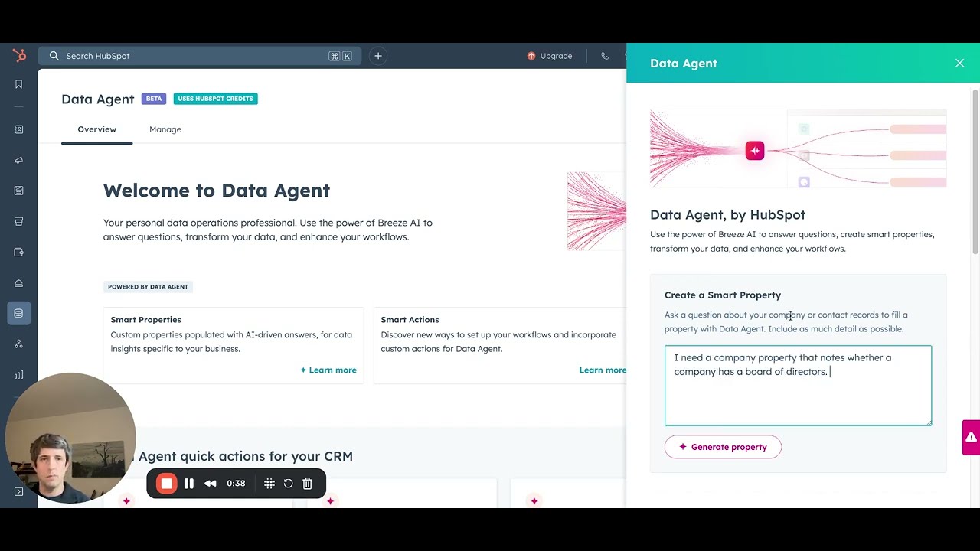This screenshot has width=980, height=551.
Task: Open the Marketing megaphone sidebar icon
Action: 19,160
